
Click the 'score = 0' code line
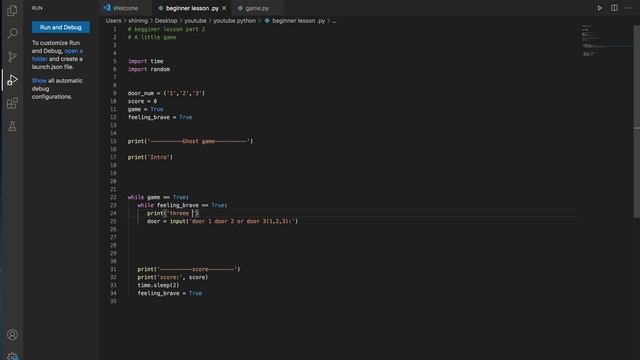tap(142, 101)
